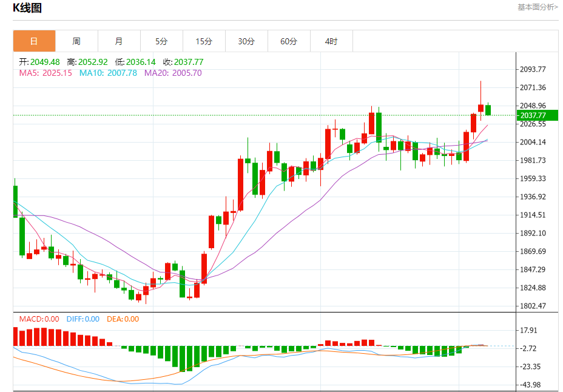
Task: Click the DEA:0.00 label
Action: (x=123, y=319)
